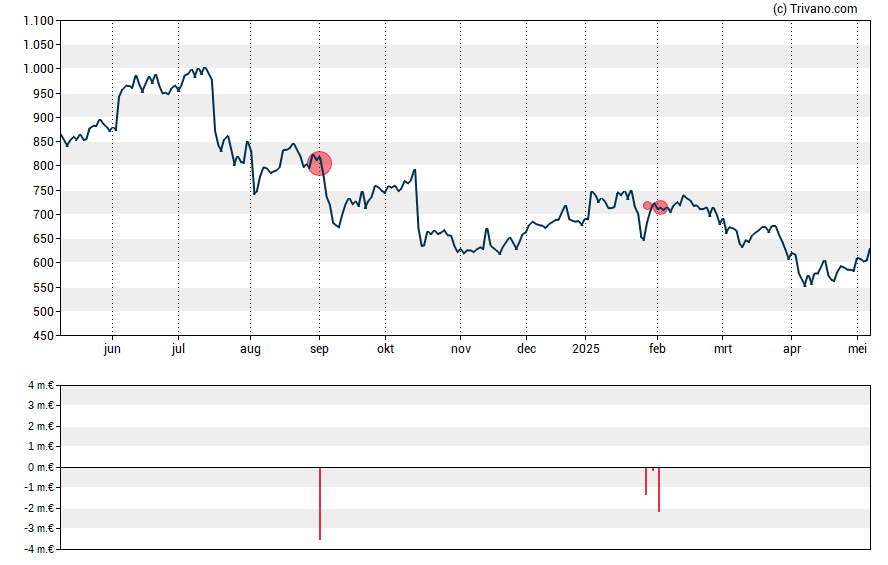
Task: Click the 'sep' axis label
Action: click(x=319, y=349)
